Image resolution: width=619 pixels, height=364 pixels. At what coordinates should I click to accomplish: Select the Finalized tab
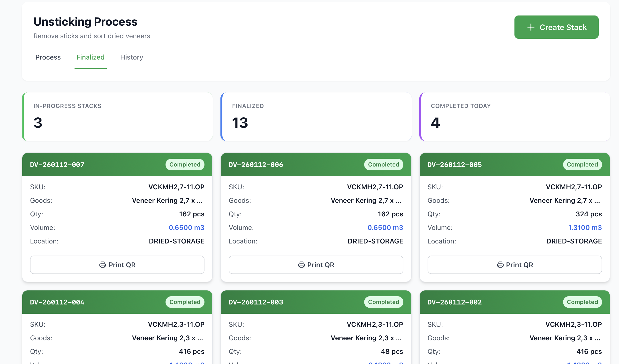pyautogui.click(x=91, y=57)
